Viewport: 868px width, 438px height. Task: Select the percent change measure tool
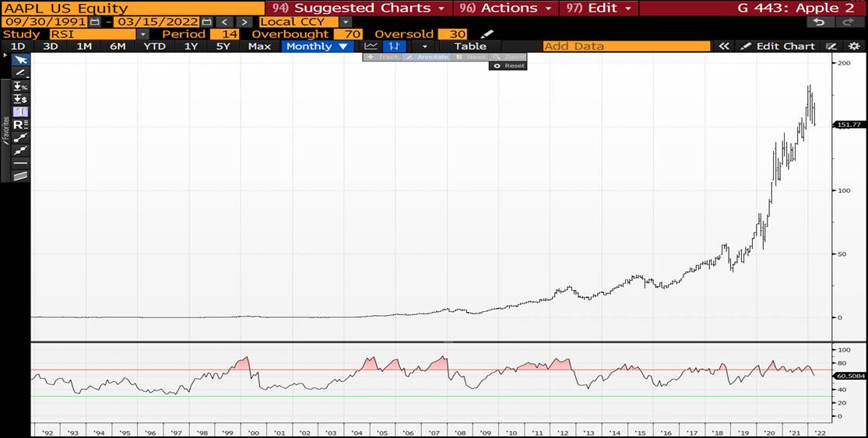point(21,86)
